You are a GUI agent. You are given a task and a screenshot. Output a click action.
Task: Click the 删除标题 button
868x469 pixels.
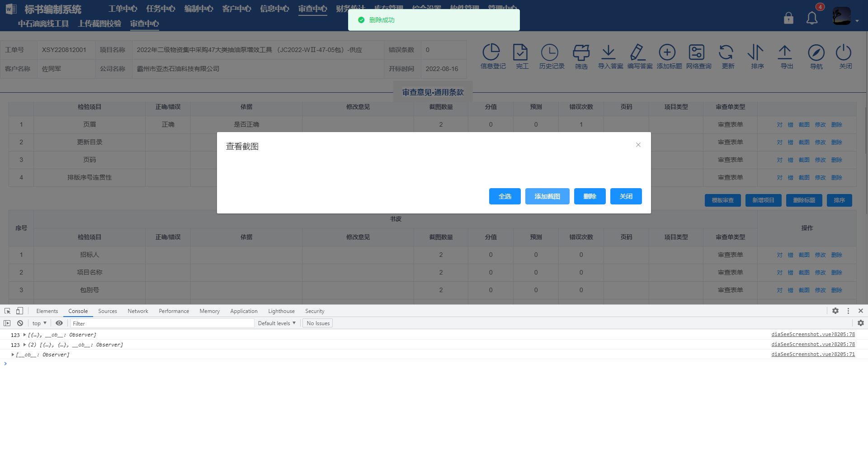tap(804, 200)
